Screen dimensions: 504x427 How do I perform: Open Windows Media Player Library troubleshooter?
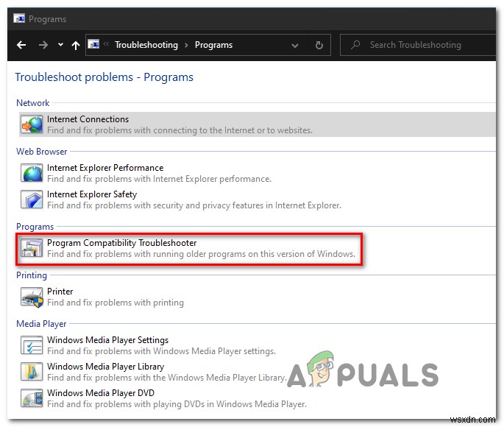[105, 366]
